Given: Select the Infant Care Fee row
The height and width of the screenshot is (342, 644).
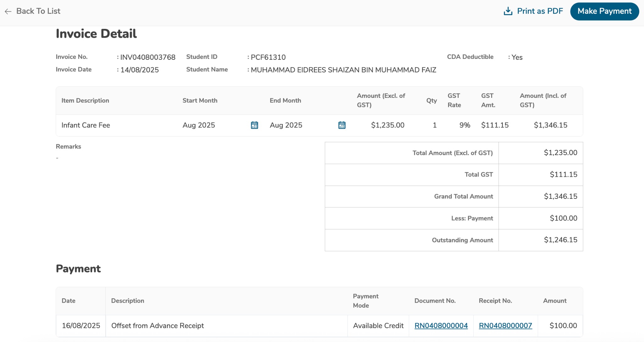Looking at the screenshot, I should coord(86,125).
